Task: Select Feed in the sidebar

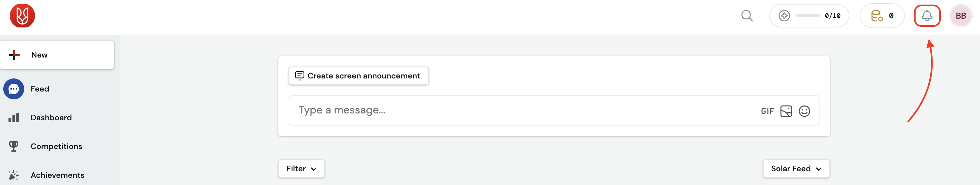Action: tap(40, 89)
